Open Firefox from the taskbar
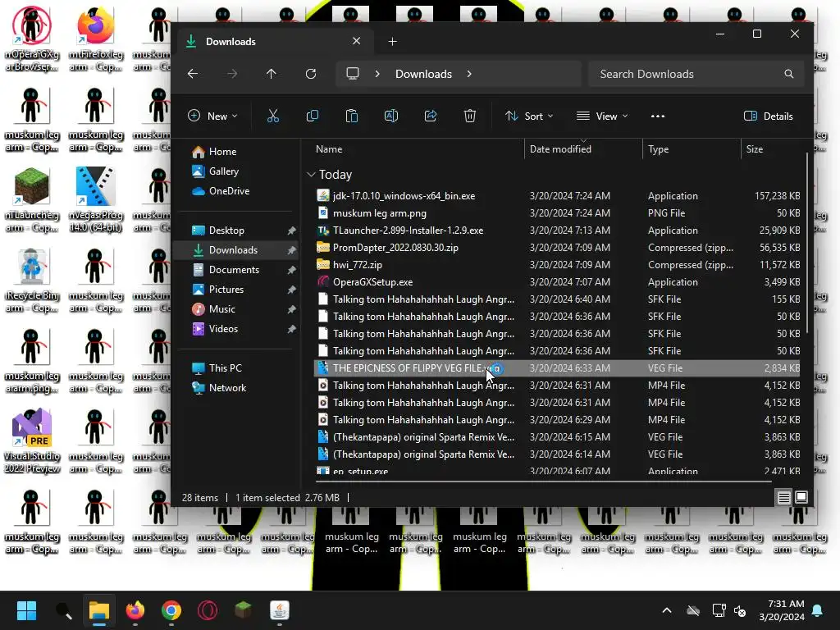Image resolution: width=840 pixels, height=630 pixels. 135,610
